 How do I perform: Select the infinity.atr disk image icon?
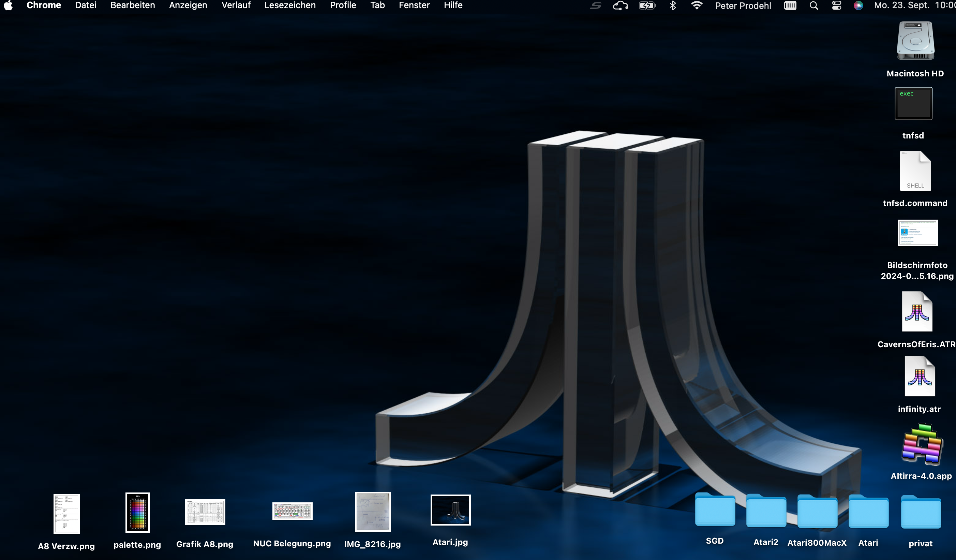point(919,377)
